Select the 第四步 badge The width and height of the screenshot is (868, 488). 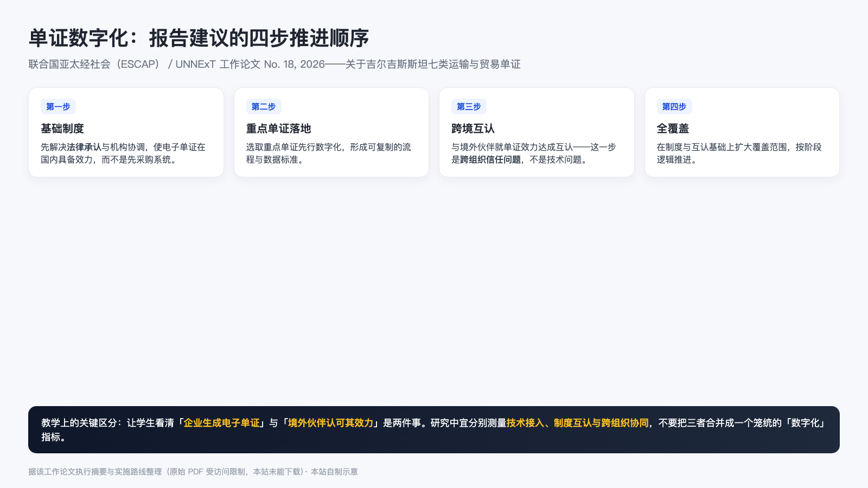(x=674, y=107)
